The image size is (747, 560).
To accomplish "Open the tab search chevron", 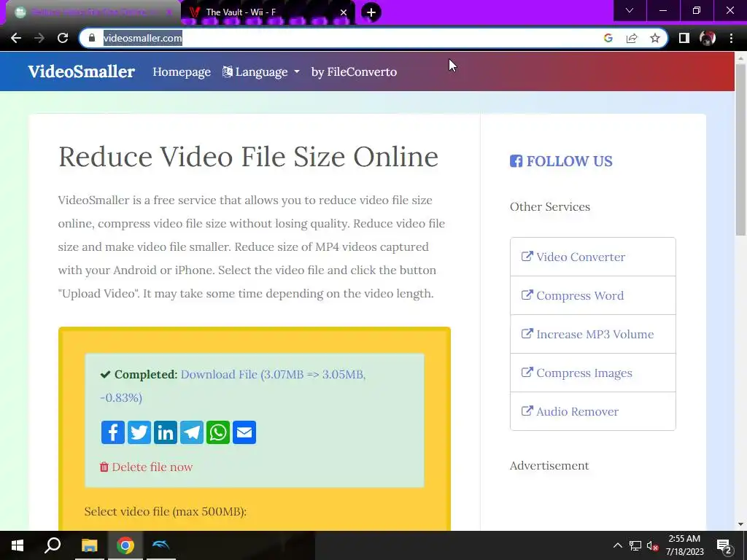I will pyautogui.click(x=630, y=10).
